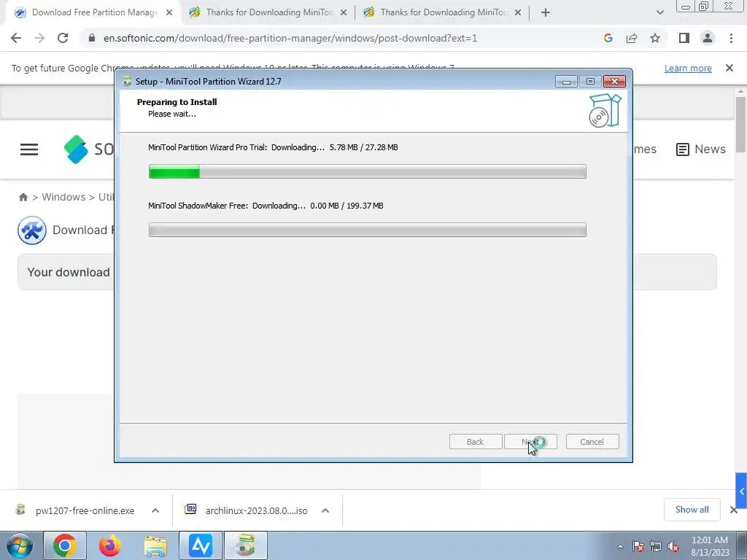
Task: Click the page vertical scrollbar thumb
Action: tap(740, 125)
